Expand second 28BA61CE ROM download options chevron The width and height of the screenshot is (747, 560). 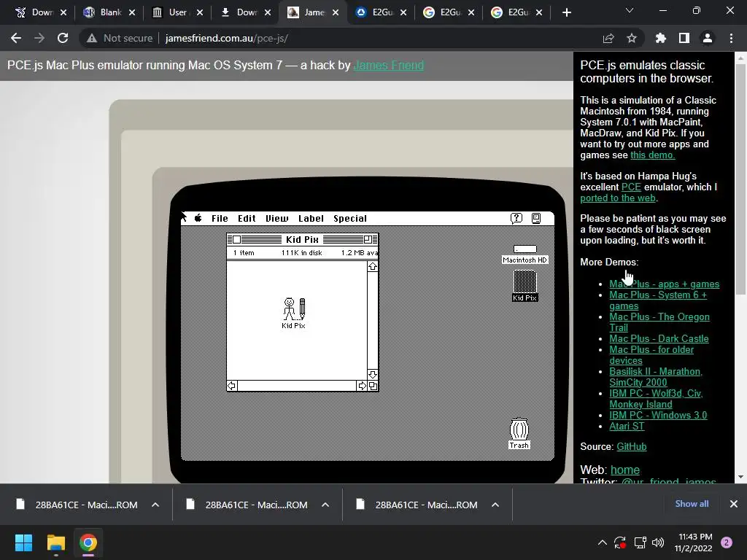click(x=325, y=505)
